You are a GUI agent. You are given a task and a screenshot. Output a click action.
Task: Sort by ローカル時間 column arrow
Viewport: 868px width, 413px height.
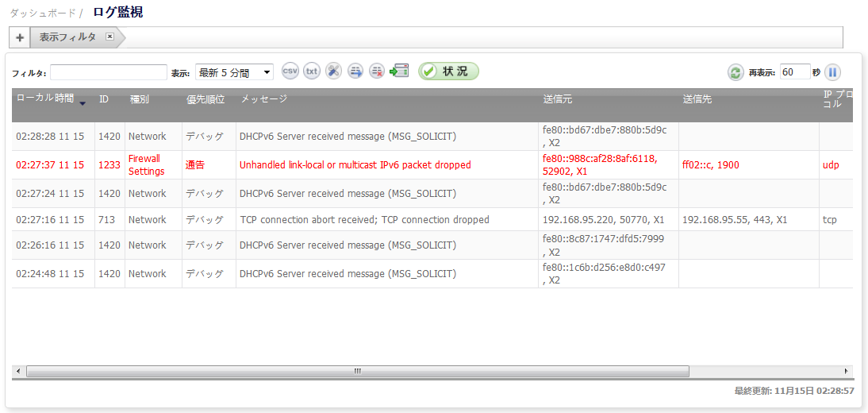pos(82,103)
